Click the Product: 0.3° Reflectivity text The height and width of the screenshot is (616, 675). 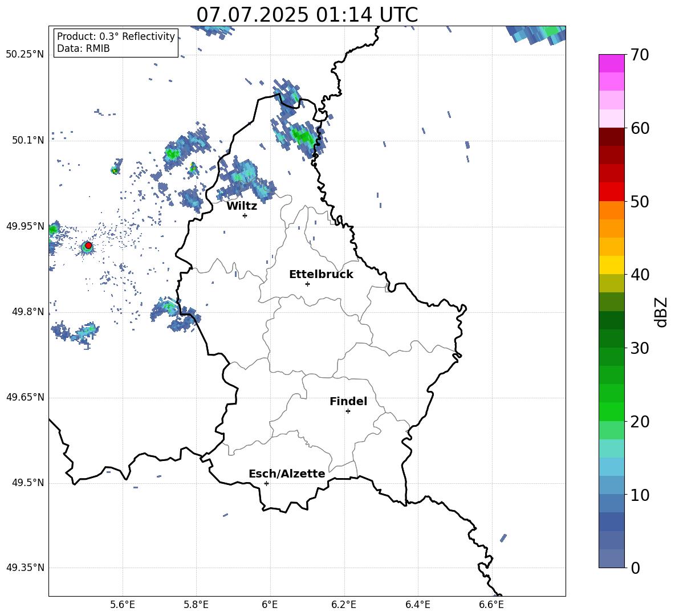pos(116,36)
